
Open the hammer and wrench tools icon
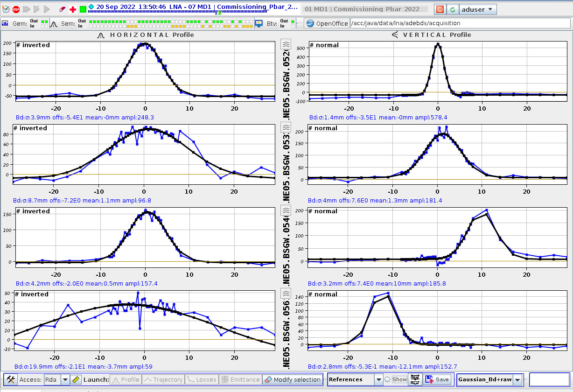point(11,379)
